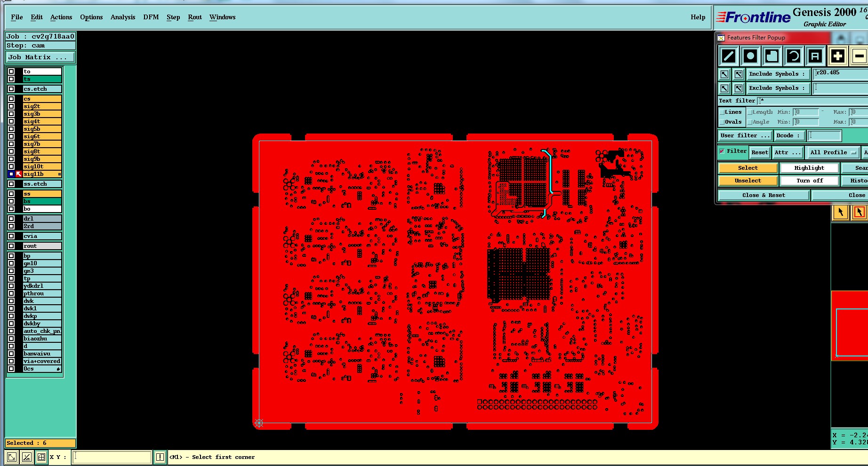Screen dimensions: 868x466
Task: Uncheck the Filter checkbox
Action: [722, 151]
